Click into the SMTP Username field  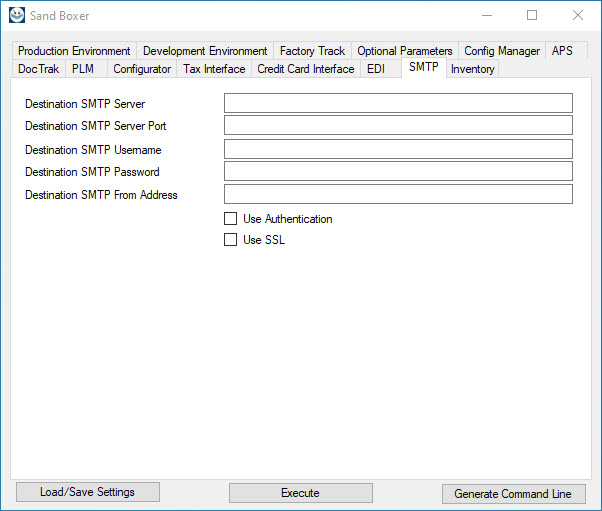tap(398, 149)
